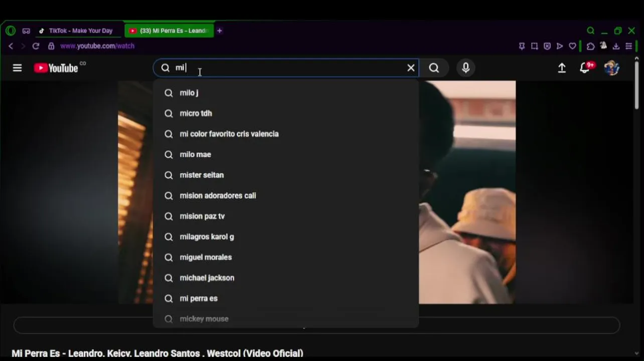This screenshot has height=361, width=644.
Task: Submit search with magnifier button
Action: point(434,68)
